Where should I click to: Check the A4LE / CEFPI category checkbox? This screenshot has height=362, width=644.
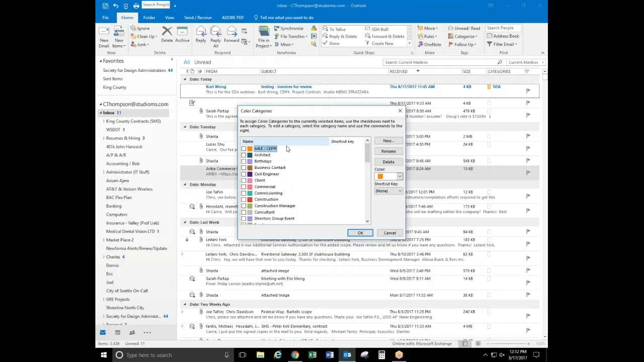[244, 149]
